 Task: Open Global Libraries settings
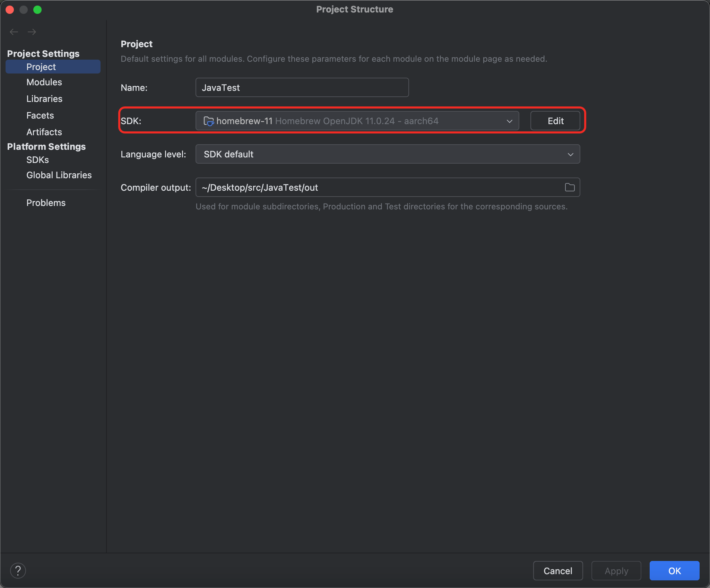click(59, 175)
